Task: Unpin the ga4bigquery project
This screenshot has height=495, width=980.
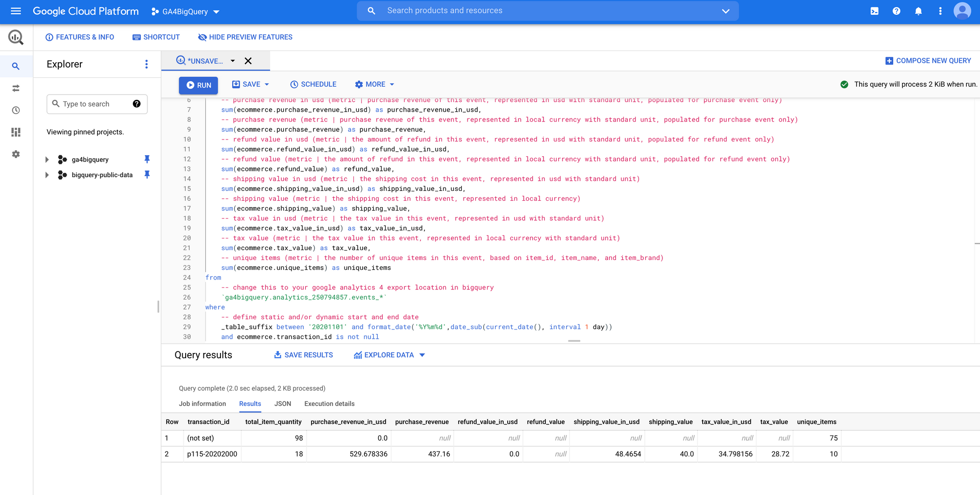Action: click(x=147, y=159)
